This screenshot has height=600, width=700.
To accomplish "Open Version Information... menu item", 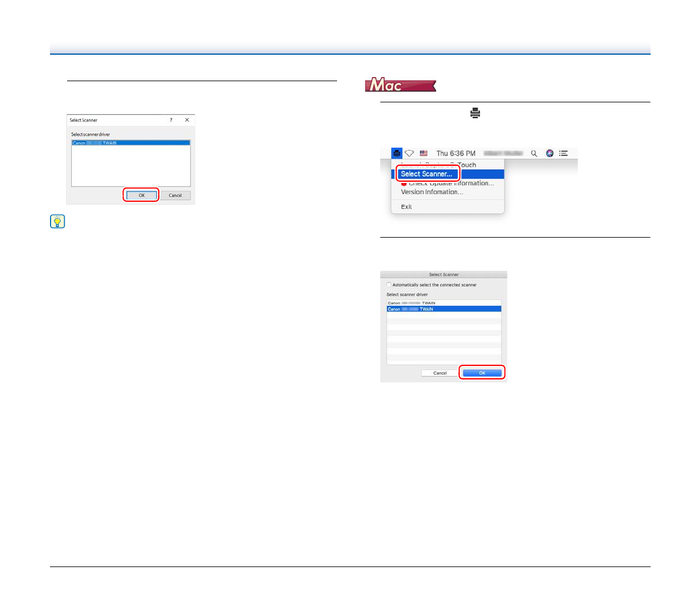I will [432, 192].
